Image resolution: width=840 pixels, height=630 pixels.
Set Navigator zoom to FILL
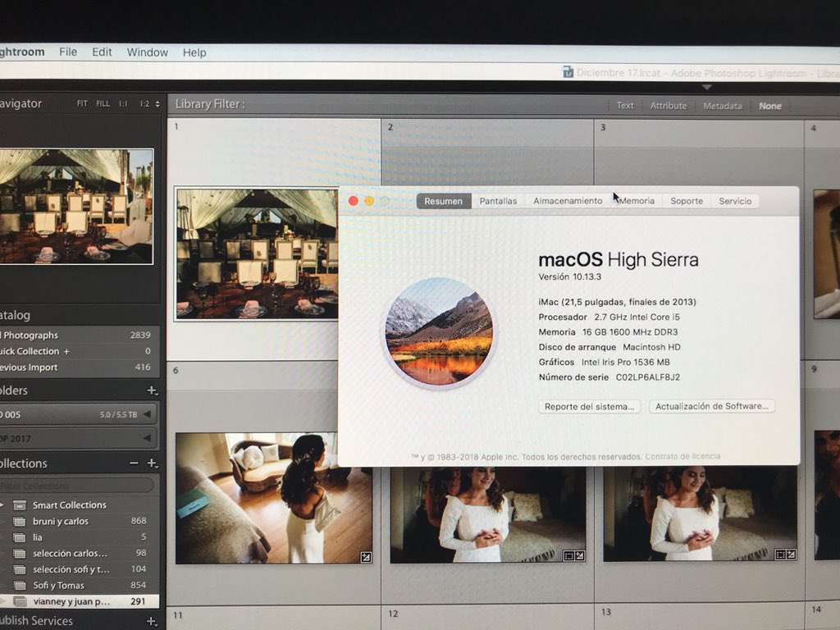point(103,103)
